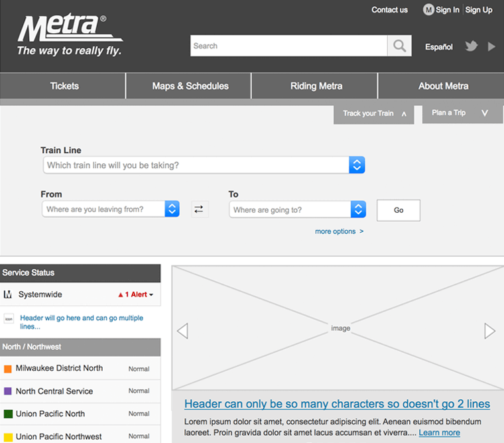504x443 pixels.
Task: Open Metra's Twitter bird icon
Action: coord(472,46)
